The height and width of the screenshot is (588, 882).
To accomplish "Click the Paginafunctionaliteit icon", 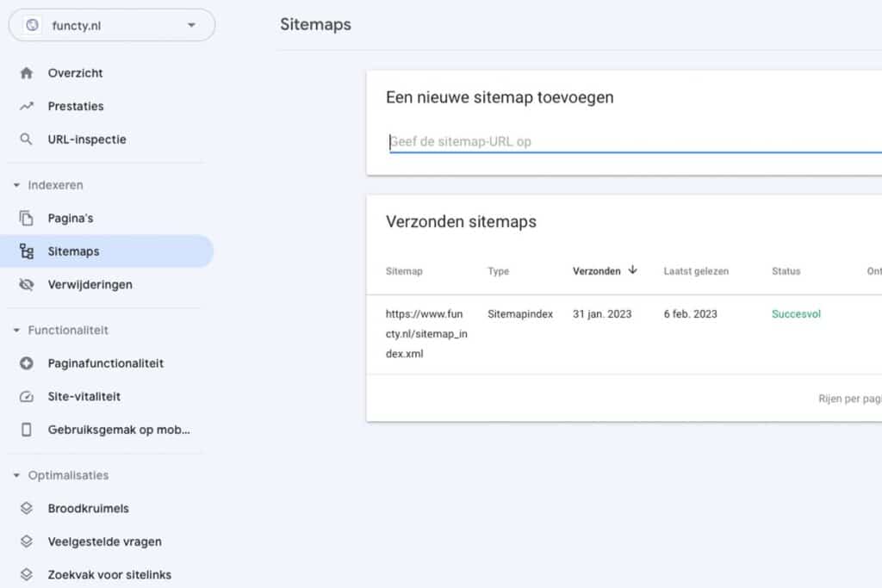I will coord(26,363).
